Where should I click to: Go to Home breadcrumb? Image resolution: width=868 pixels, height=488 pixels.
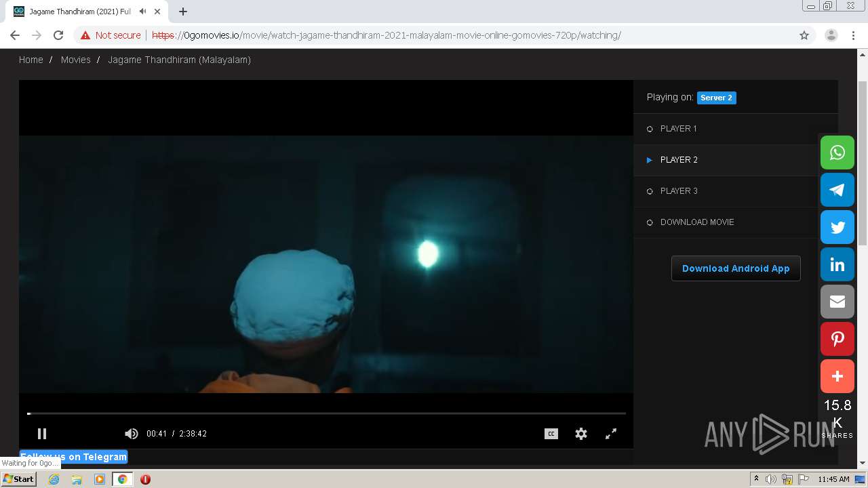tap(31, 60)
